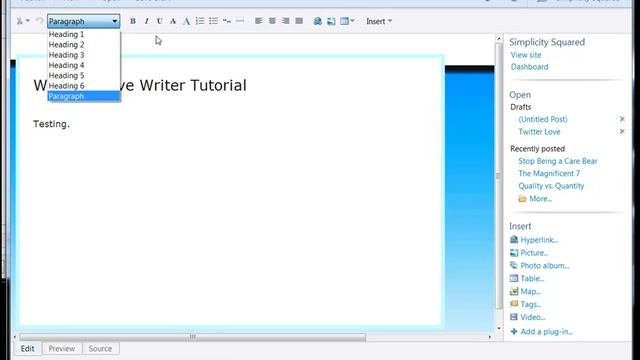Screen dimensions: 640x360
Task: Open The Magnificent 7 post
Action: click(549, 173)
